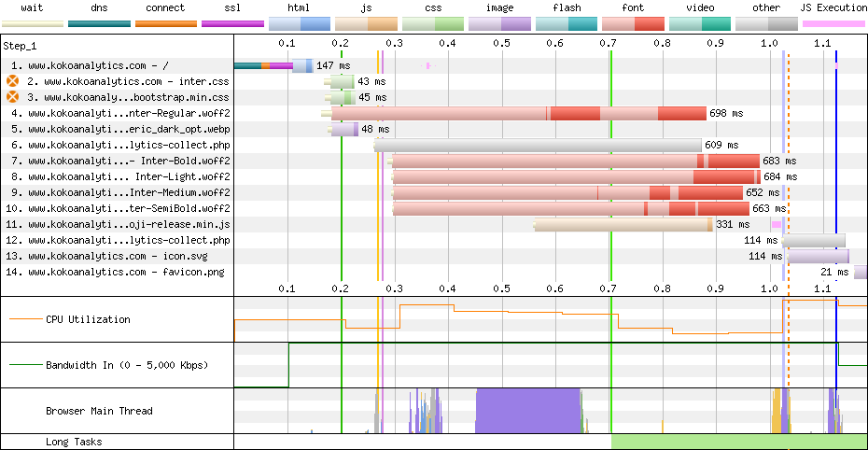
Task: Choose the font legend color bar
Action: (633, 23)
